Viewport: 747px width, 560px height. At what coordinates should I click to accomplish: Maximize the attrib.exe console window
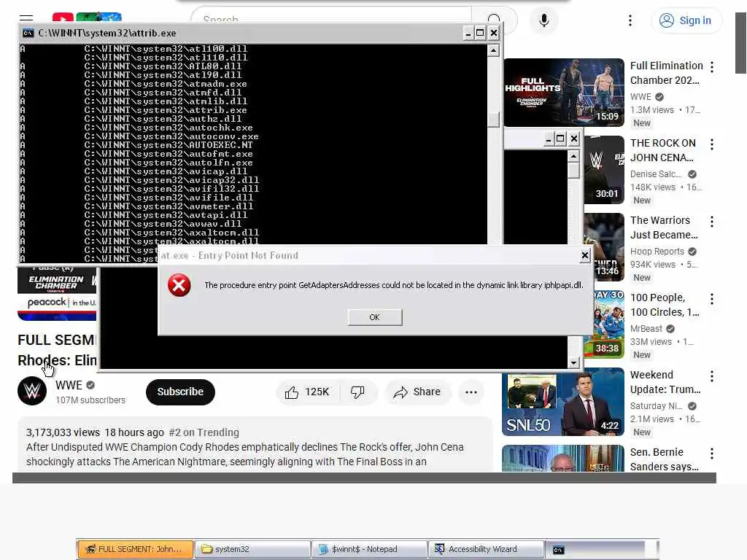(x=480, y=33)
